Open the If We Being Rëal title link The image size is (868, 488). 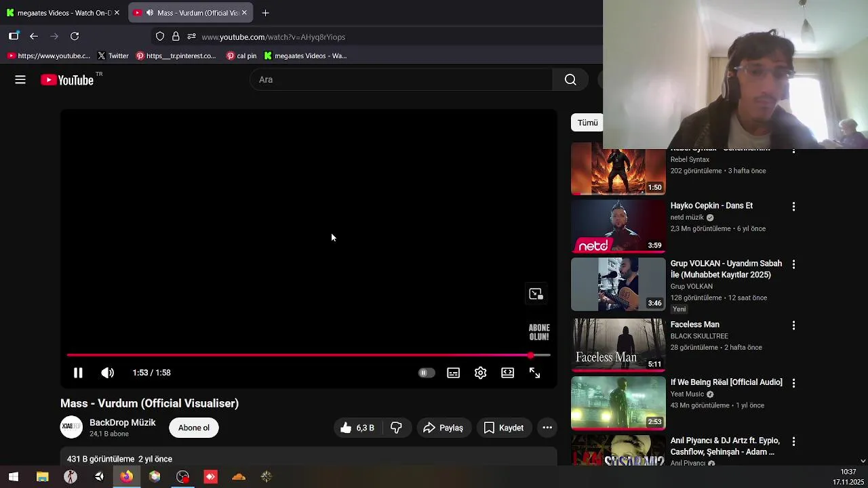[x=726, y=382]
